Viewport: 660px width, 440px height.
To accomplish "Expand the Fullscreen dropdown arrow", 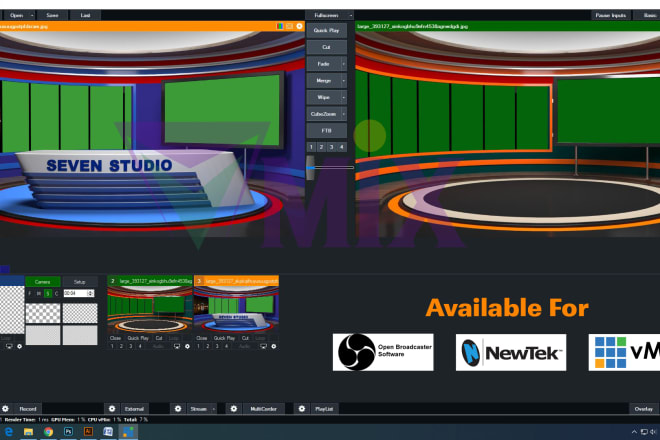I will 351,15.
